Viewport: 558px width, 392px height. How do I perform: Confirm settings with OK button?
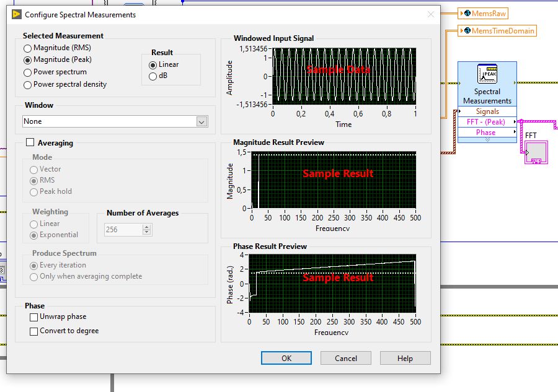pyautogui.click(x=286, y=358)
